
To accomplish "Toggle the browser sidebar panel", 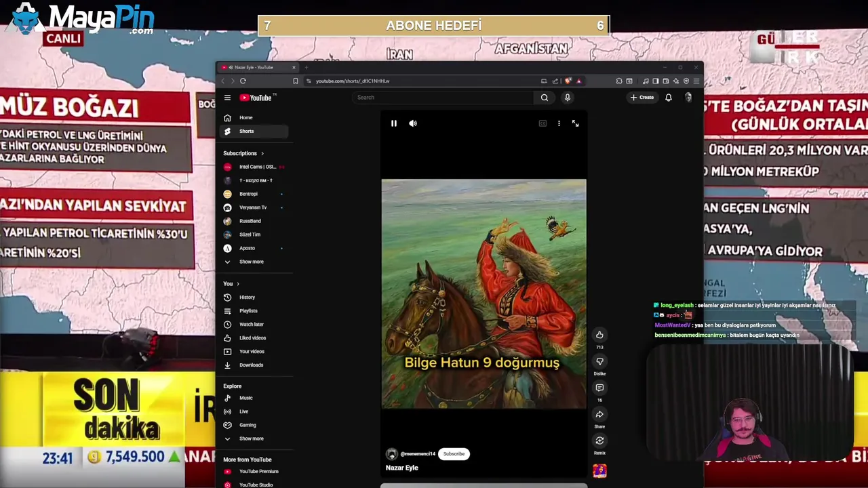I will click(656, 81).
